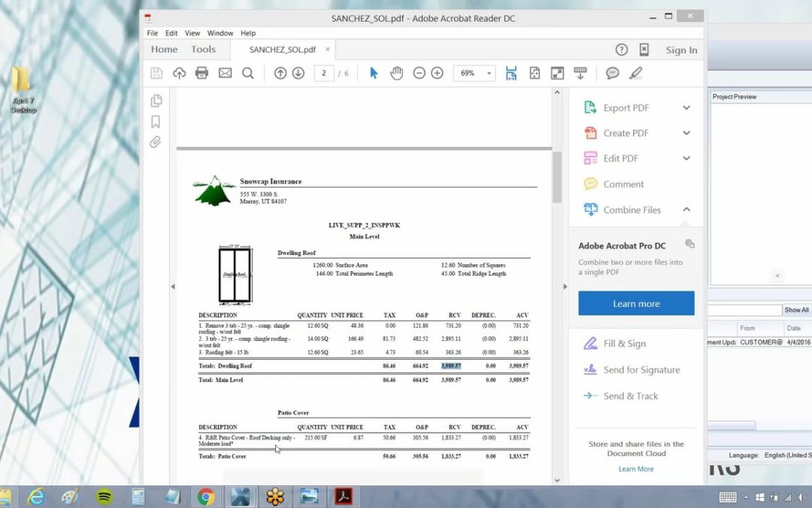
Task: Click the document scrollbar up arrow
Action: click(x=557, y=93)
